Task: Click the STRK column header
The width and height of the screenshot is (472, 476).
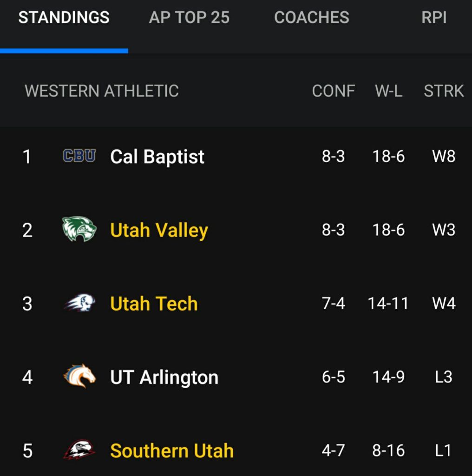Action: (444, 91)
